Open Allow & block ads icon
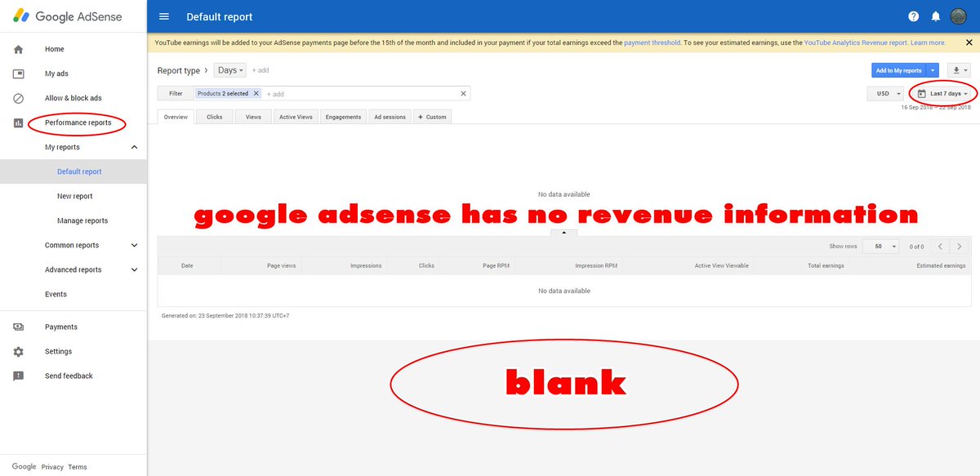980x476 pixels. click(x=18, y=98)
